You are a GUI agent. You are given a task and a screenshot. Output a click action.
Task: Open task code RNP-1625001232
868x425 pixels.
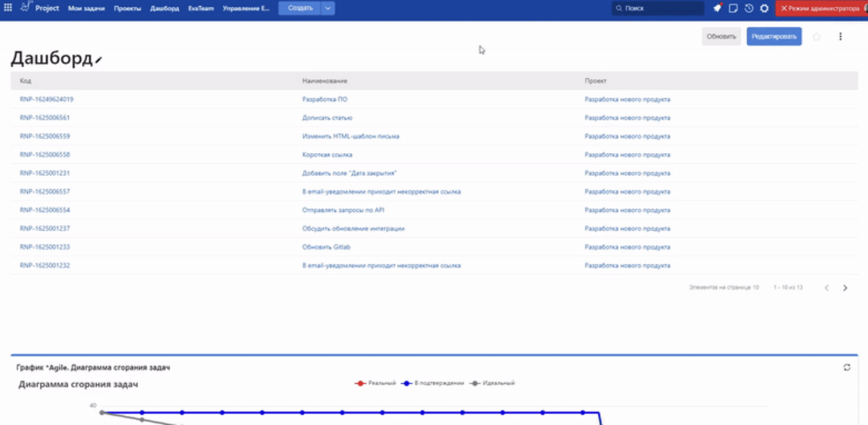point(45,266)
